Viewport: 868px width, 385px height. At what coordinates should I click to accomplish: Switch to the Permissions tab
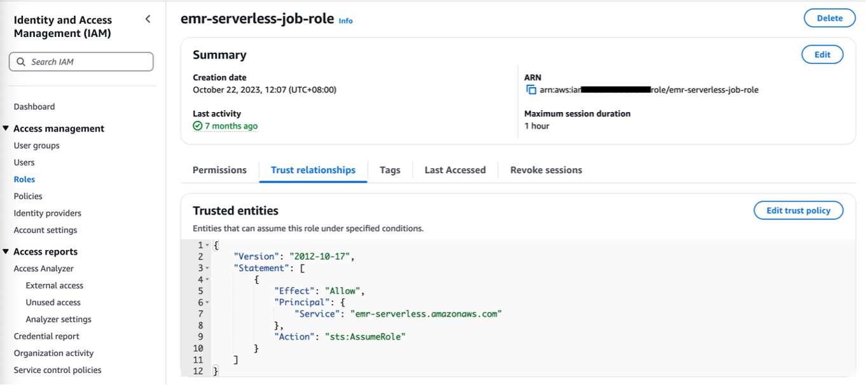219,170
